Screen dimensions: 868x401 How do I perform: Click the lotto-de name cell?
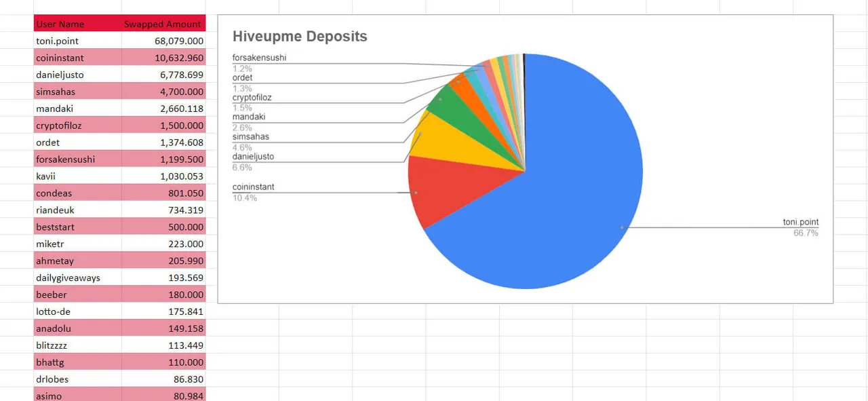pos(78,311)
